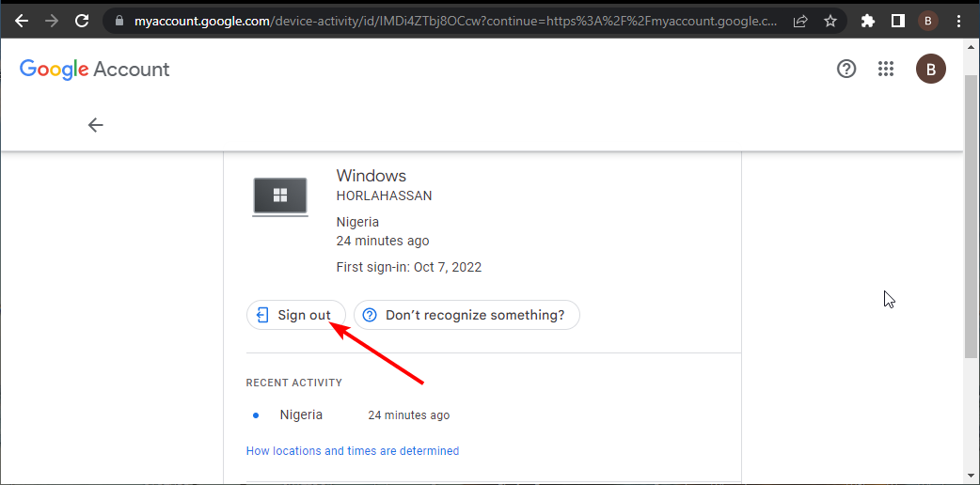This screenshot has height=485, width=980.
Task: Click the vertical page scrollbar
Action: 972,216
